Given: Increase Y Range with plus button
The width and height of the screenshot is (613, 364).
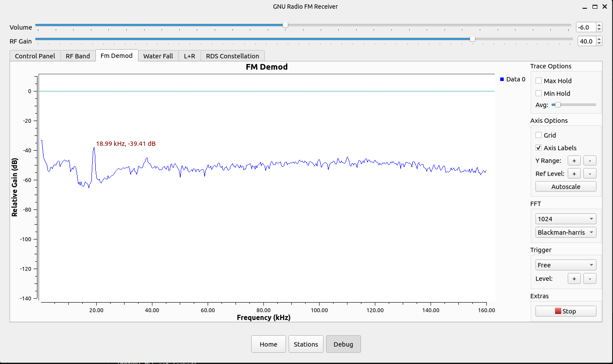Looking at the screenshot, I should click(574, 160).
